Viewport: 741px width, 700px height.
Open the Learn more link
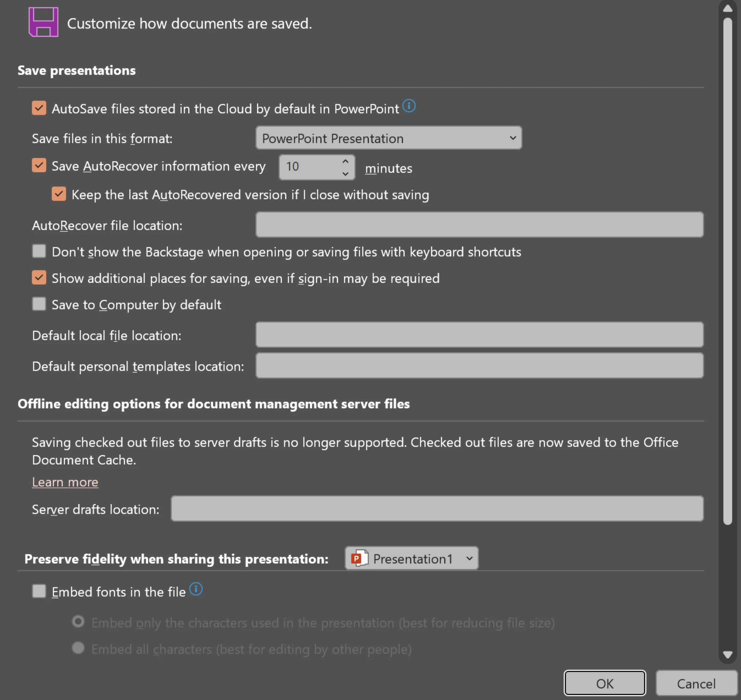click(x=65, y=482)
